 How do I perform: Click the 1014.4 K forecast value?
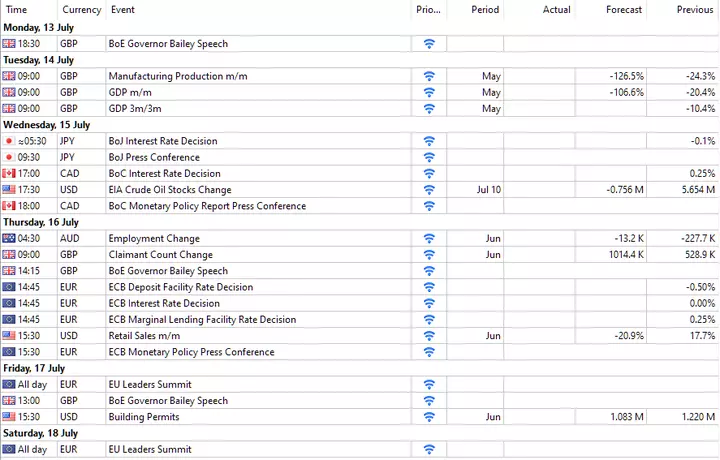pyautogui.click(x=626, y=255)
